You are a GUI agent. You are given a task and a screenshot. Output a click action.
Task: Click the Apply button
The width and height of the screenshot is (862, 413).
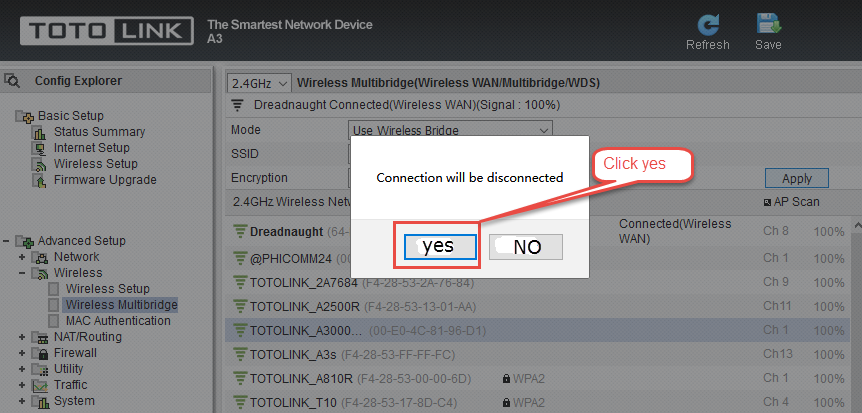tap(797, 179)
